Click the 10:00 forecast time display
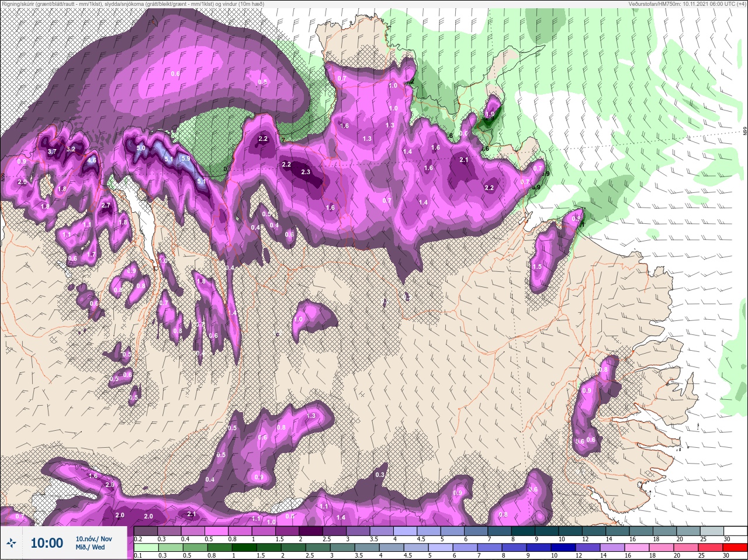This screenshot has height=560, width=748. tap(47, 543)
